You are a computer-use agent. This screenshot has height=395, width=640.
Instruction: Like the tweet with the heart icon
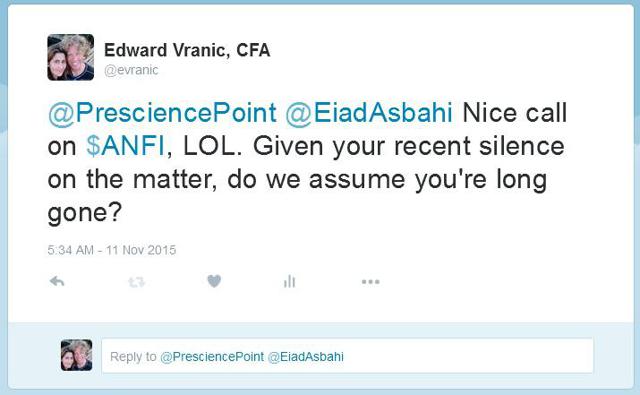click(x=214, y=281)
